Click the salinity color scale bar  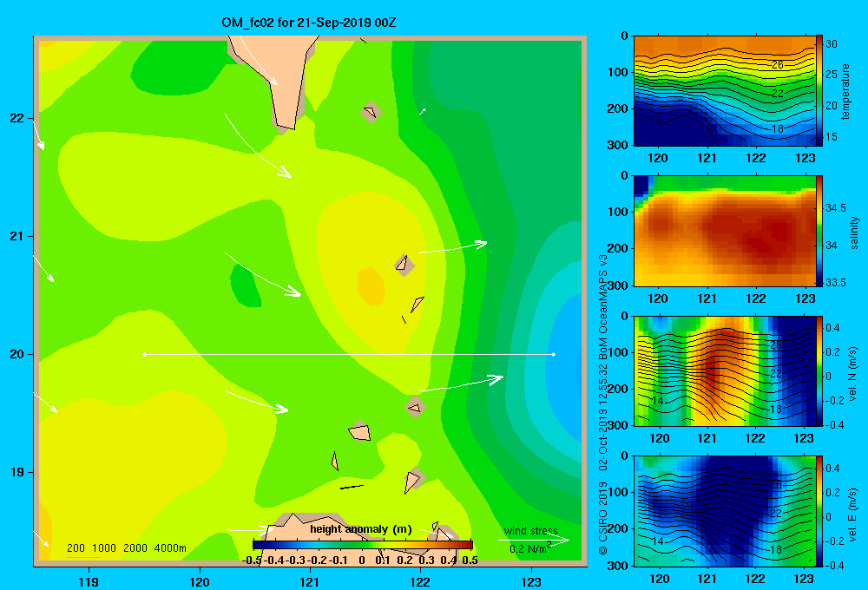[x=819, y=231]
